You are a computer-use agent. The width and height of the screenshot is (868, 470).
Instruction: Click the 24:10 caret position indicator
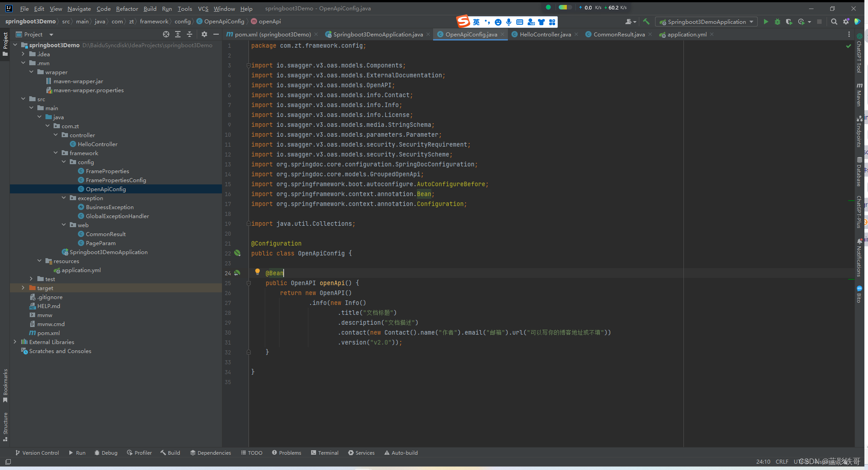tap(763, 462)
